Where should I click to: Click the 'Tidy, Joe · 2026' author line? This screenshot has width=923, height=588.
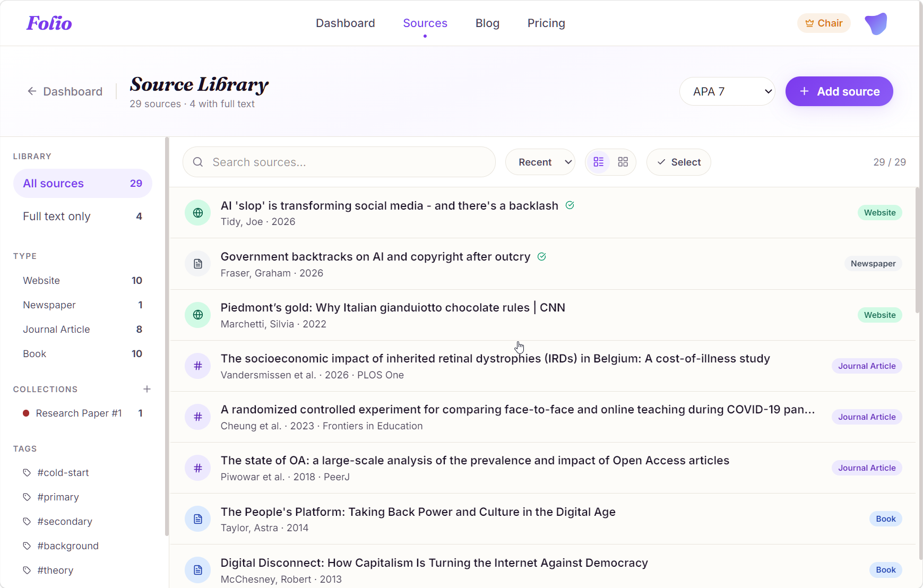(258, 221)
